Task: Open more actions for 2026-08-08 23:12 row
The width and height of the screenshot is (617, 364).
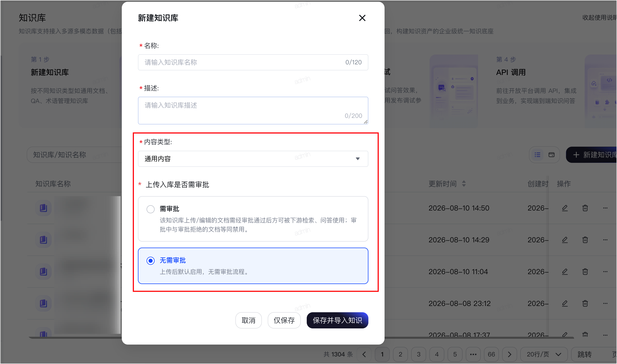Action: point(605,303)
